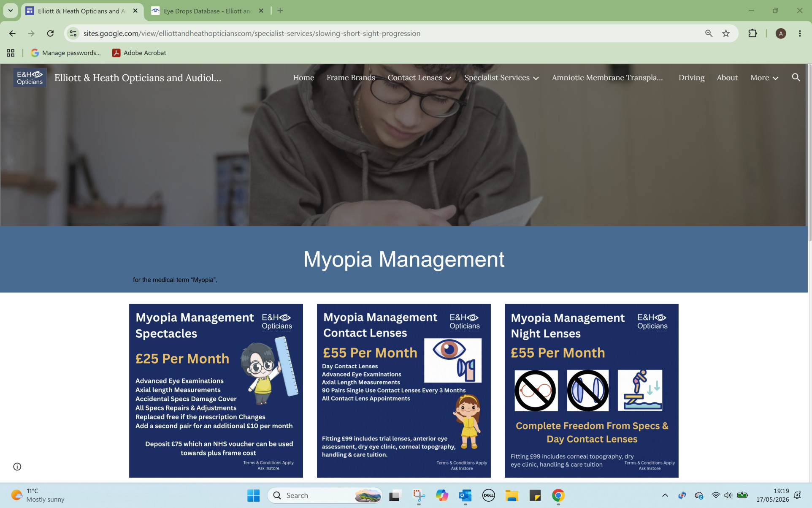Open the Myopia Management Spectacles card
The image size is (812, 508).
click(216, 391)
